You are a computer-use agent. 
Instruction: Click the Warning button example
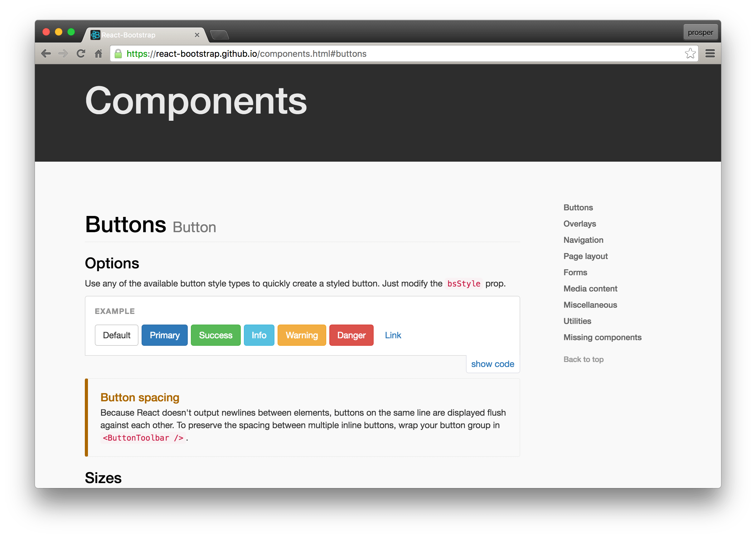[302, 335]
